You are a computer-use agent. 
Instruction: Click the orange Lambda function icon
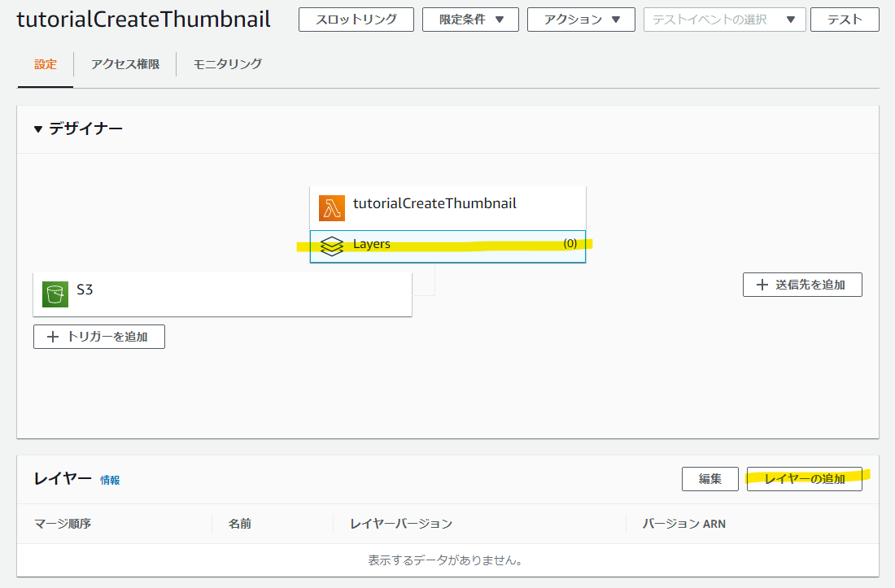tap(332, 208)
